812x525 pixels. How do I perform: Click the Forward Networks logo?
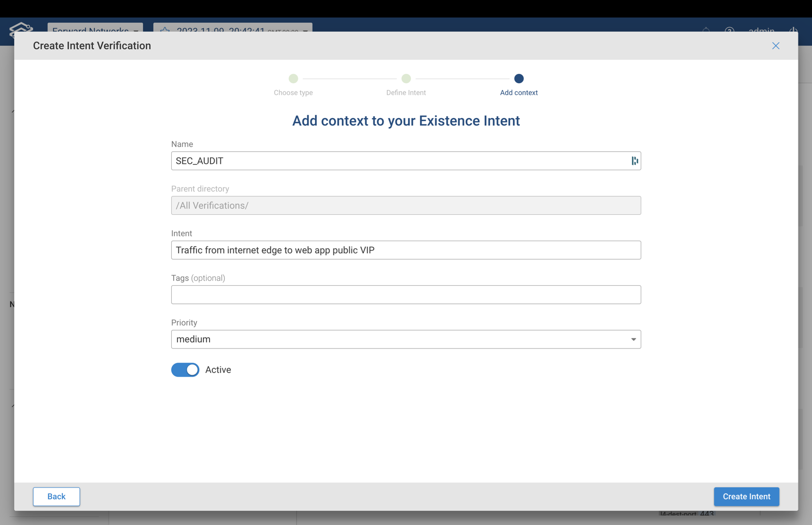coord(20,31)
